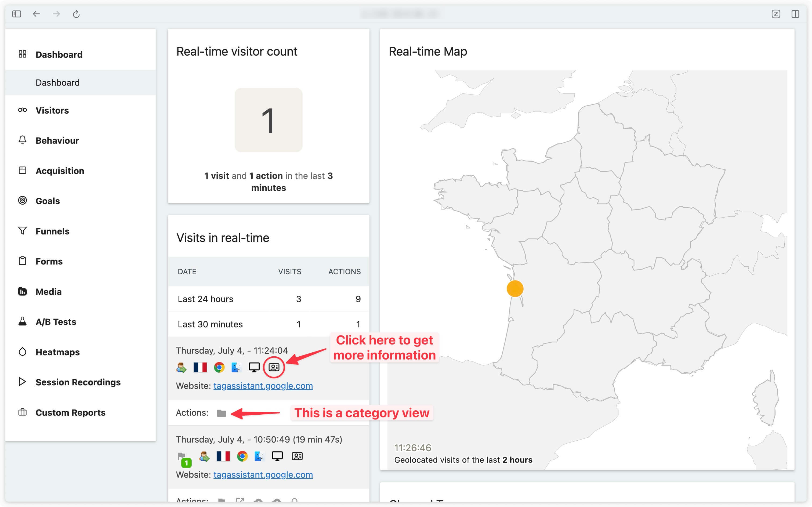Click browser back button in toolbar
The width and height of the screenshot is (812, 507).
pos(36,14)
